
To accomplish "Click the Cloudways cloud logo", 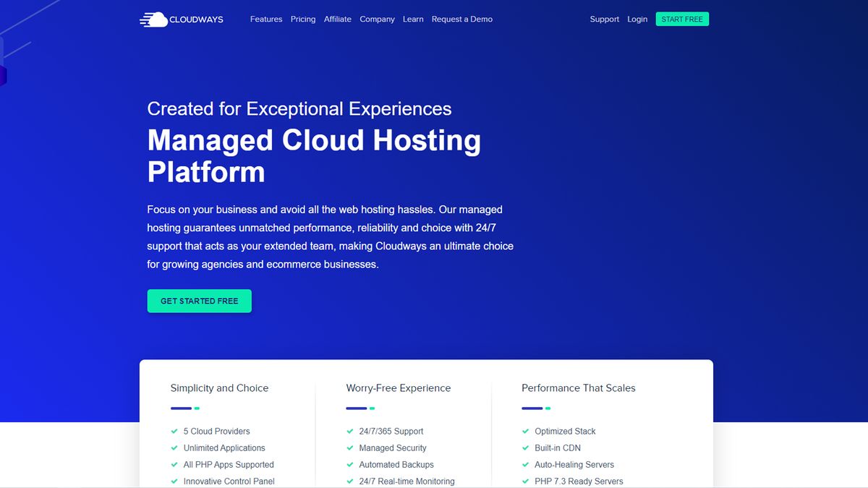I will point(154,18).
